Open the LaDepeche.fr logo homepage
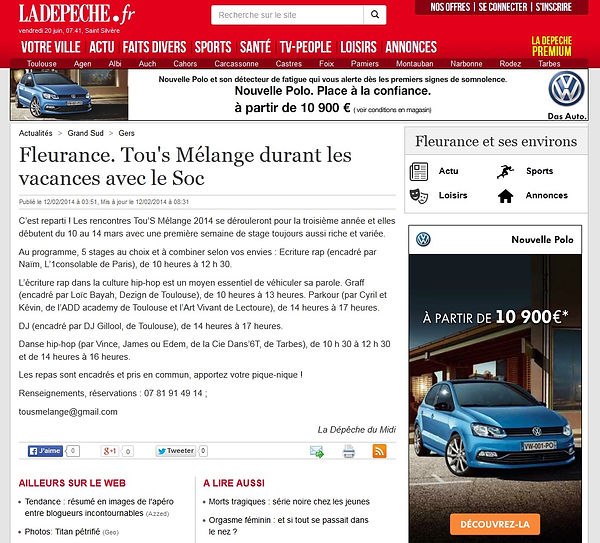 tap(77, 14)
